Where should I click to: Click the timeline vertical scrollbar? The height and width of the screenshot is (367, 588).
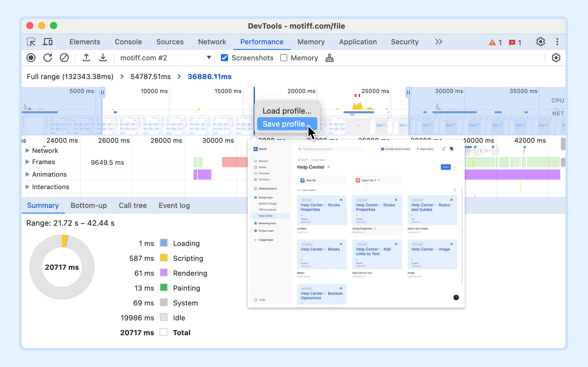[x=563, y=144]
